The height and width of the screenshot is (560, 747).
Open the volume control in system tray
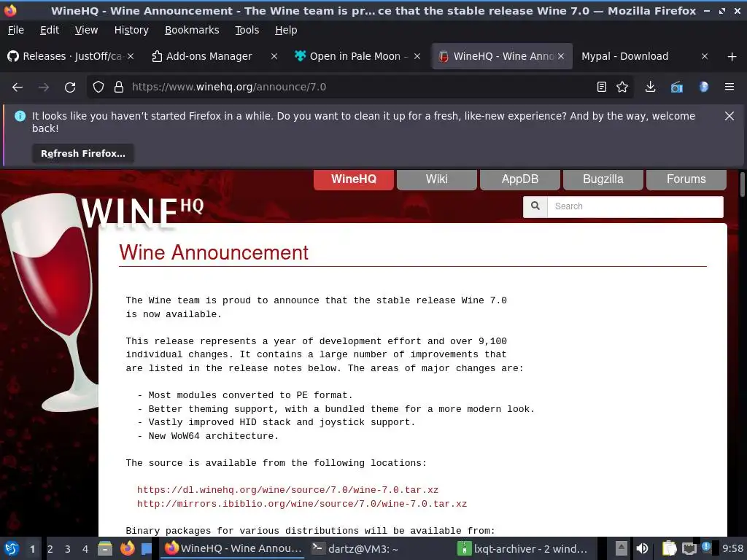[642, 548]
